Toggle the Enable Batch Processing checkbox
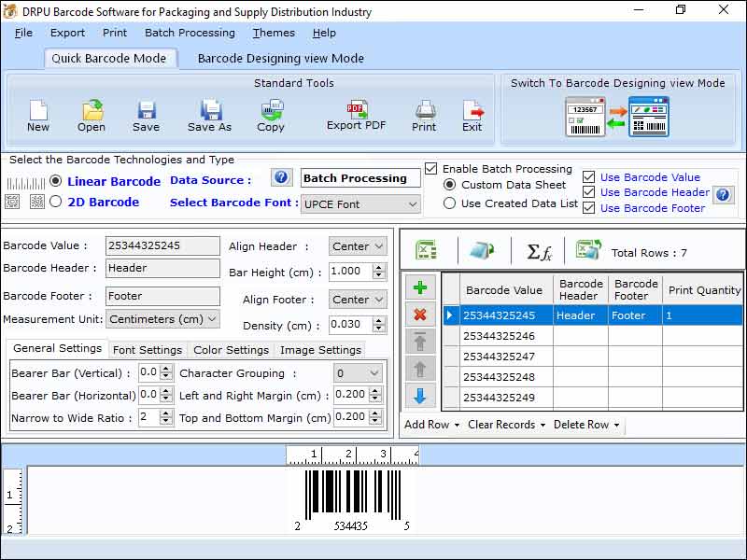The width and height of the screenshot is (747, 560). click(430, 170)
